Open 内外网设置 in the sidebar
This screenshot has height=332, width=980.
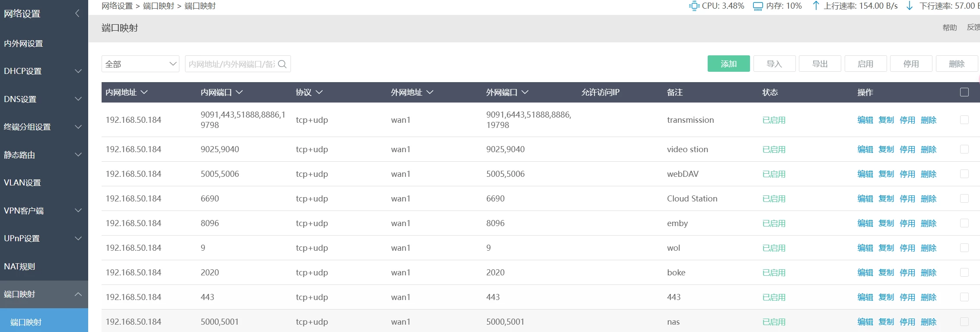tap(24, 43)
